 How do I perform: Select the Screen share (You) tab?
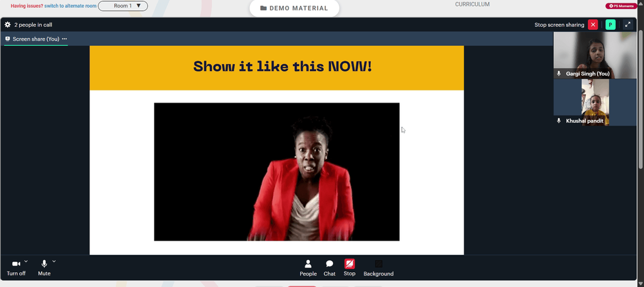point(35,39)
